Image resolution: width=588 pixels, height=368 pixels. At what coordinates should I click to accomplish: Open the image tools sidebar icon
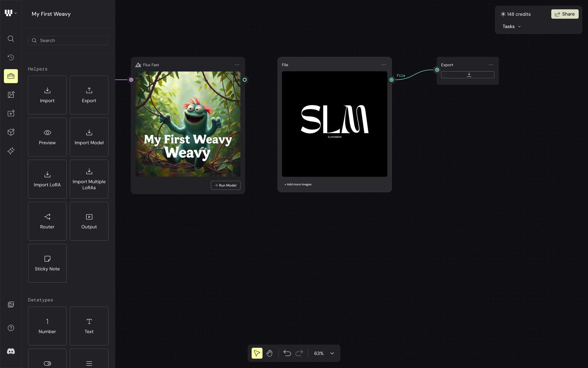11,95
